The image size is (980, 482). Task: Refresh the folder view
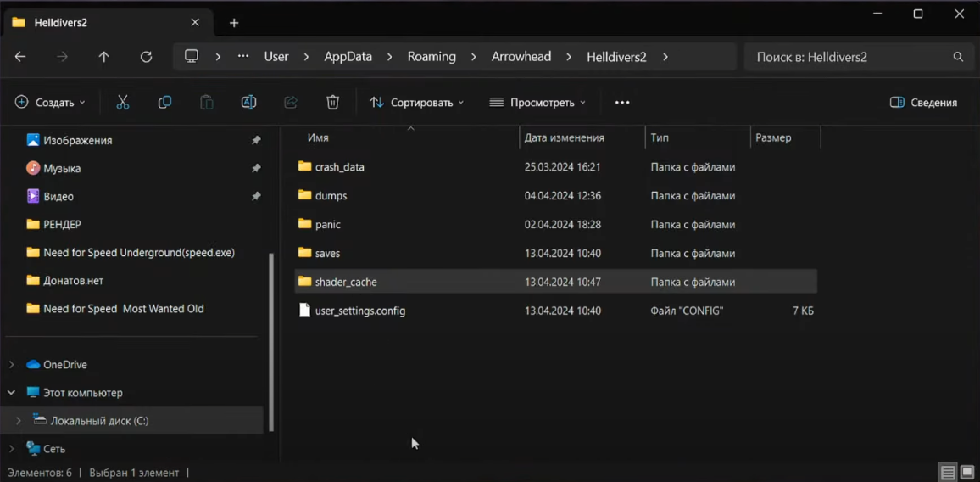tap(147, 57)
